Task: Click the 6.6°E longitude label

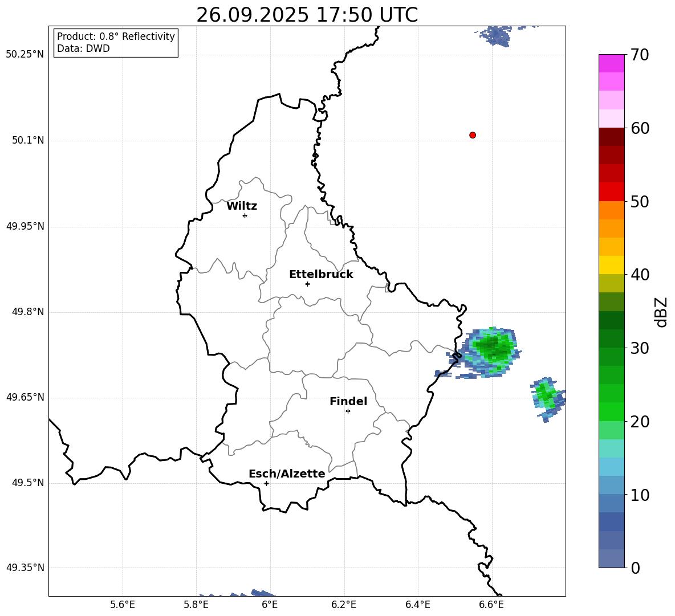Action: pos(491,605)
